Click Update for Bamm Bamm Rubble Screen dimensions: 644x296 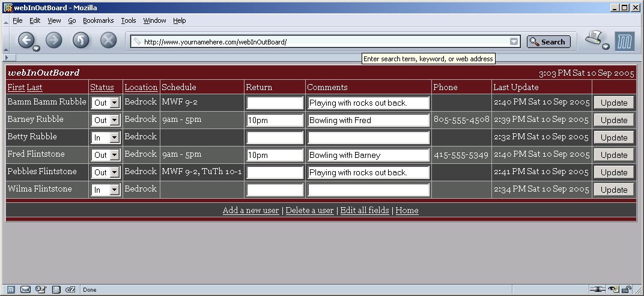(613, 103)
